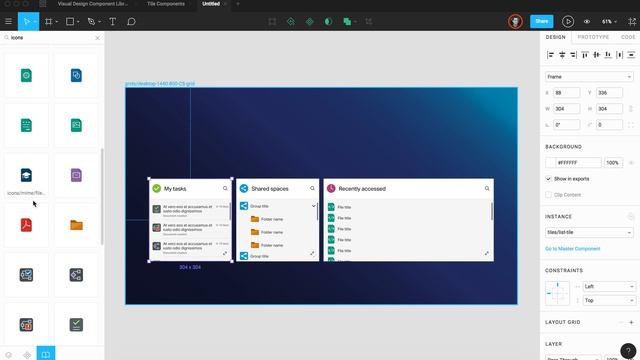The image size is (640, 360).
Task: Click the Align horizontal centers icon
Action: (562, 55)
